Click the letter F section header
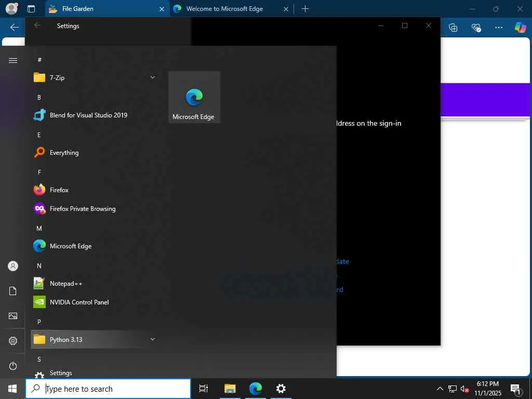532x399 pixels. point(39,172)
